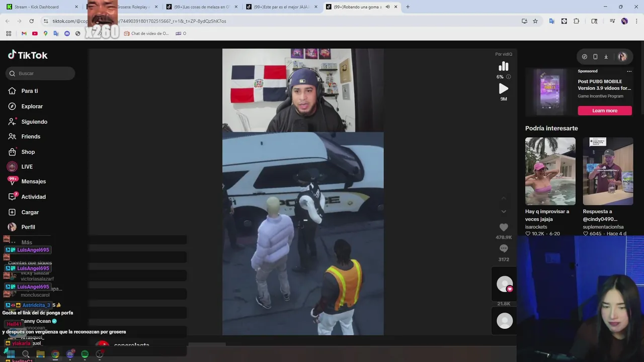Go back in browser history

[7, 21]
